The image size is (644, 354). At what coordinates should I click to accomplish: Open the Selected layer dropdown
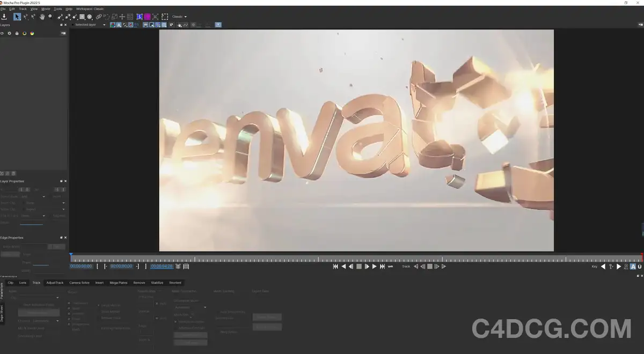point(89,25)
